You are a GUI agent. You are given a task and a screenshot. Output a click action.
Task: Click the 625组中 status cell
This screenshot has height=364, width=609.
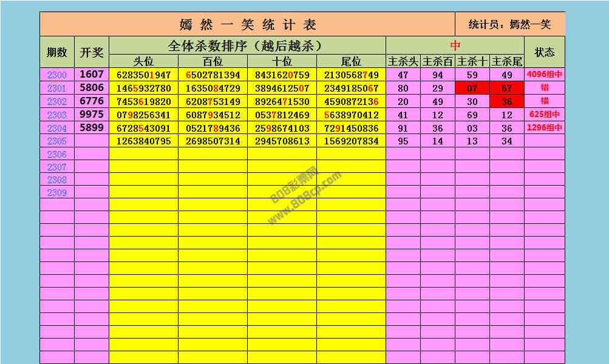point(545,115)
